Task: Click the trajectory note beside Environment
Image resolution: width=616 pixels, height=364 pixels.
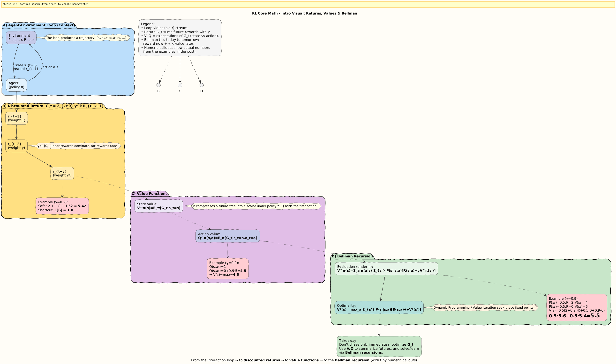Action: (x=87, y=38)
